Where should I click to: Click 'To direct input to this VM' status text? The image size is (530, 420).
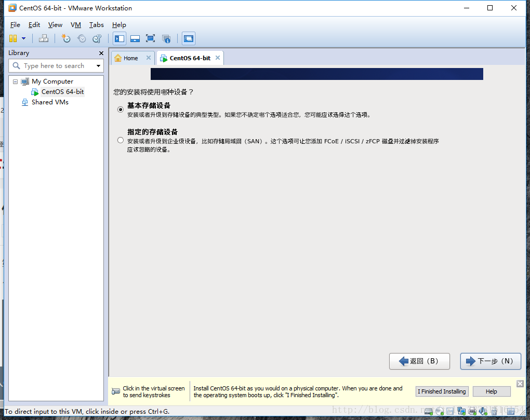[87, 412]
